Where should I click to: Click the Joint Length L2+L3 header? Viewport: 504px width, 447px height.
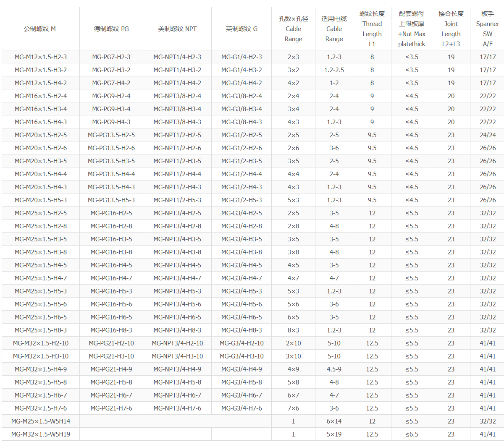click(451, 29)
